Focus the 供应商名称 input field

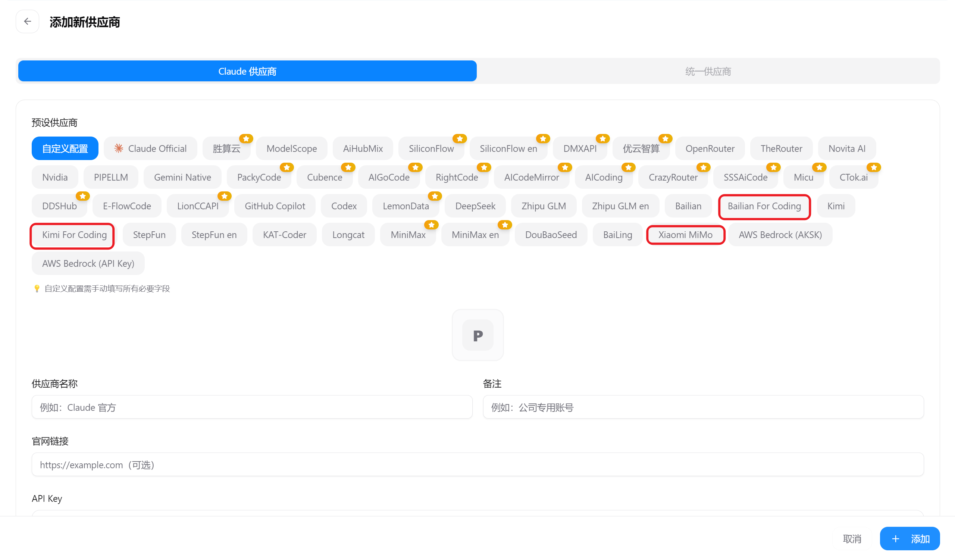tap(252, 407)
